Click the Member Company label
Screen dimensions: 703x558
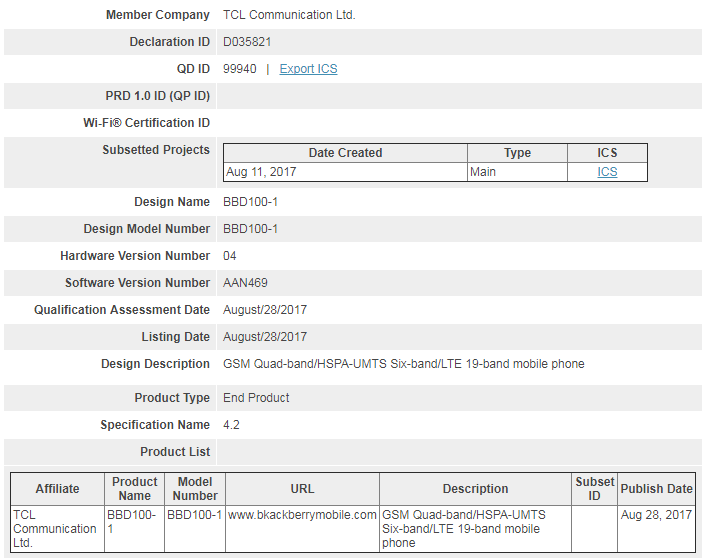pyautogui.click(x=158, y=15)
